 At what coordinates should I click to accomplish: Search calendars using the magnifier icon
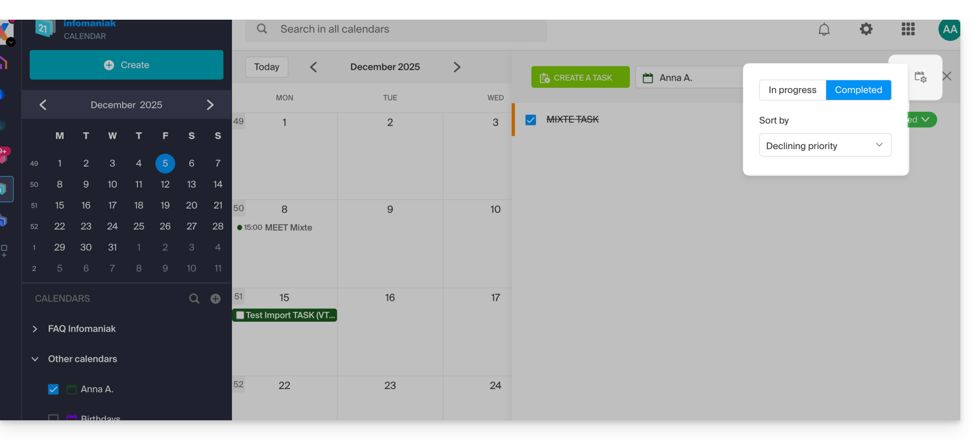[x=194, y=299]
